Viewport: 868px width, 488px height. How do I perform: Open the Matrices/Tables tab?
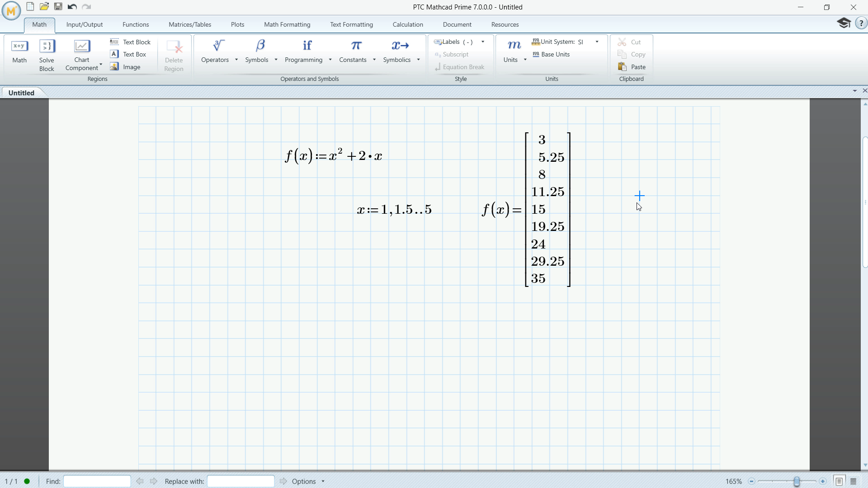click(x=190, y=24)
